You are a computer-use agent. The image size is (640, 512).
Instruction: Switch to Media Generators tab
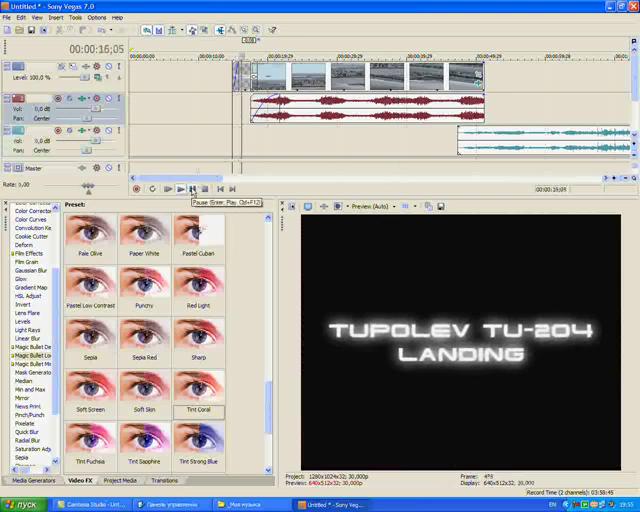coord(33,481)
